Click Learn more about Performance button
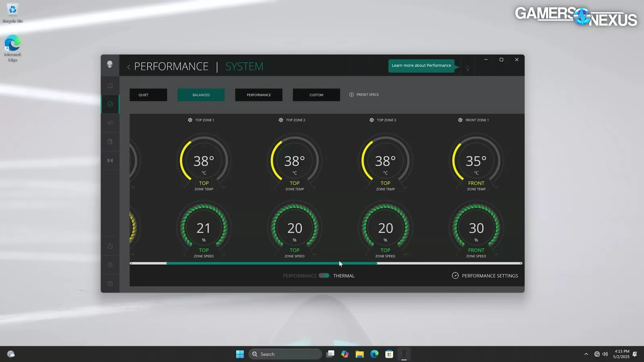644x362 pixels. pos(421,66)
